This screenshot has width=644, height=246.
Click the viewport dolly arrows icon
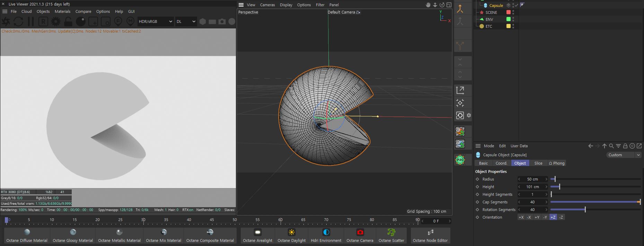pyautogui.click(x=435, y=5)
